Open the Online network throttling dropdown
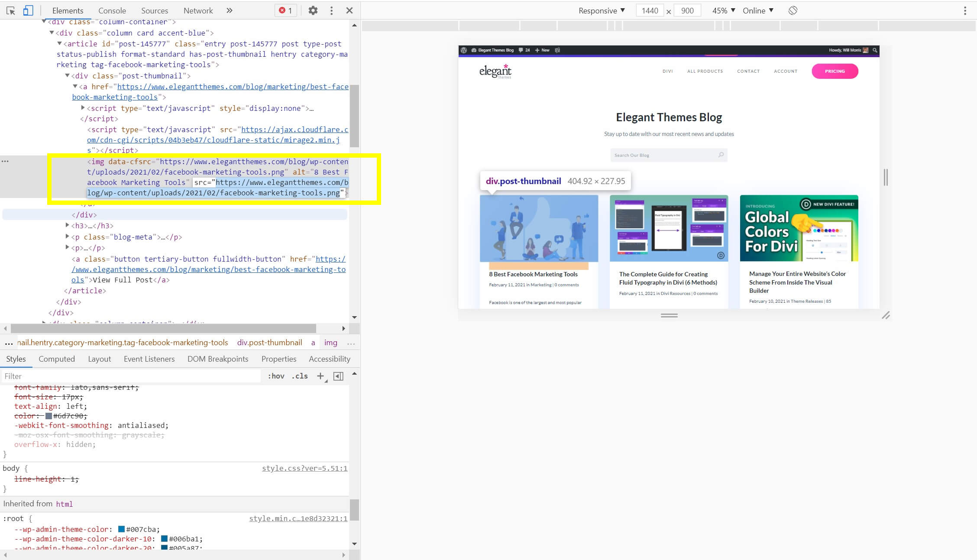 (758, 10)
